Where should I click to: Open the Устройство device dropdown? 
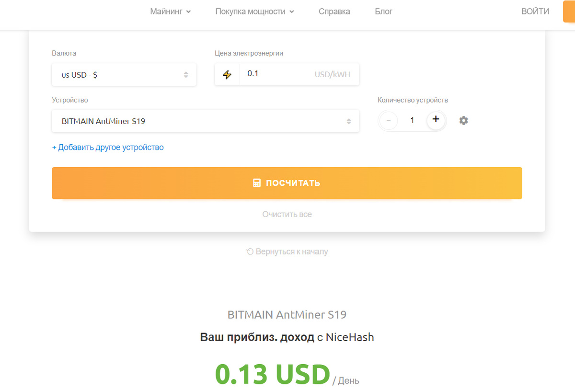coord(205,121)
